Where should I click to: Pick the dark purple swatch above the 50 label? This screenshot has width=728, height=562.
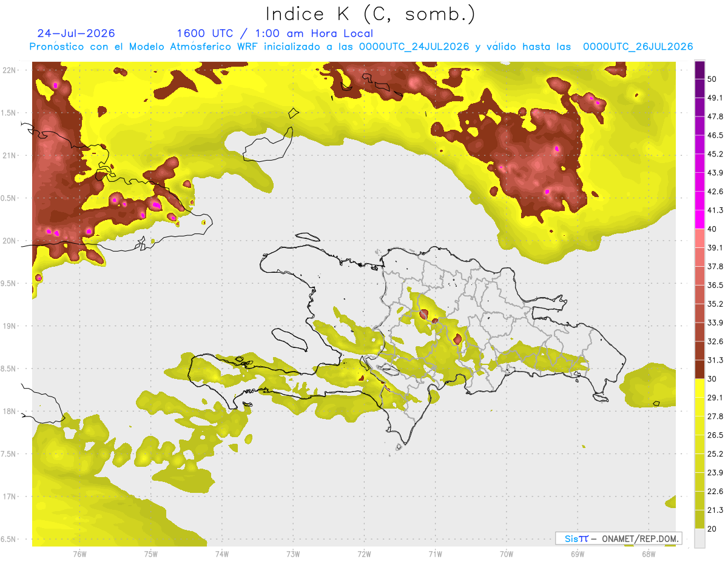coord(699,70)
